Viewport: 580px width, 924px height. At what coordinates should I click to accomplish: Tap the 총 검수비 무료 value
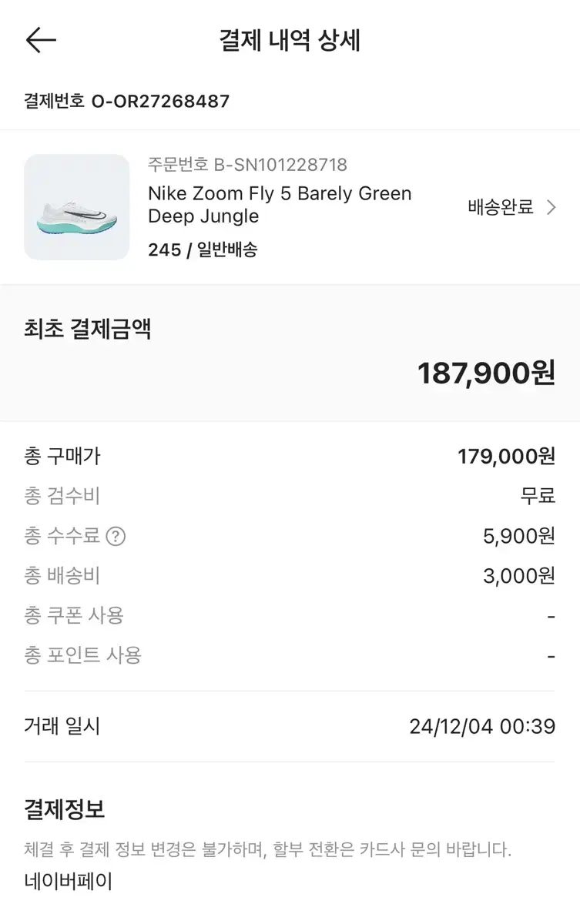tap(538, 496)
